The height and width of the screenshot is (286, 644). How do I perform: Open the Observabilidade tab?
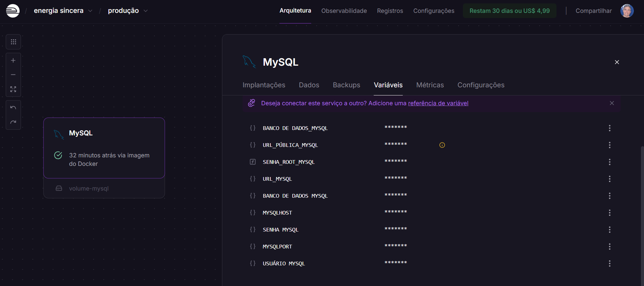click(344, 11)
